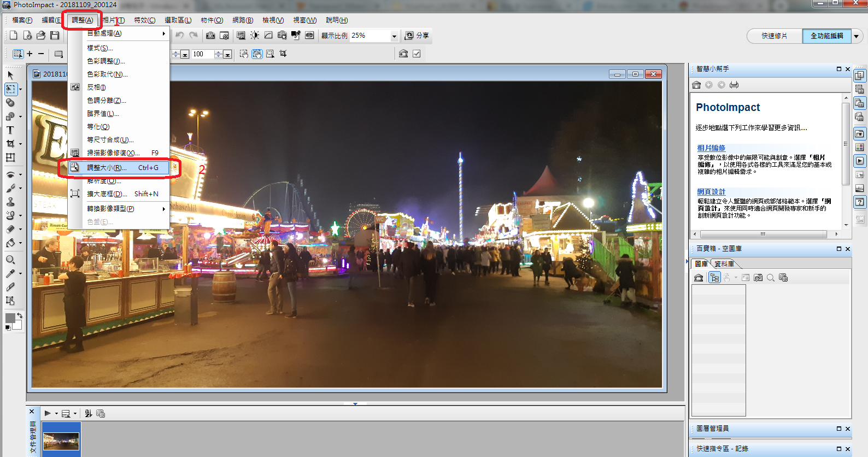Open the 相片編修 link
Image resolution: width=868 pixels, height=457 pixels.
click(x=711, y=148)
